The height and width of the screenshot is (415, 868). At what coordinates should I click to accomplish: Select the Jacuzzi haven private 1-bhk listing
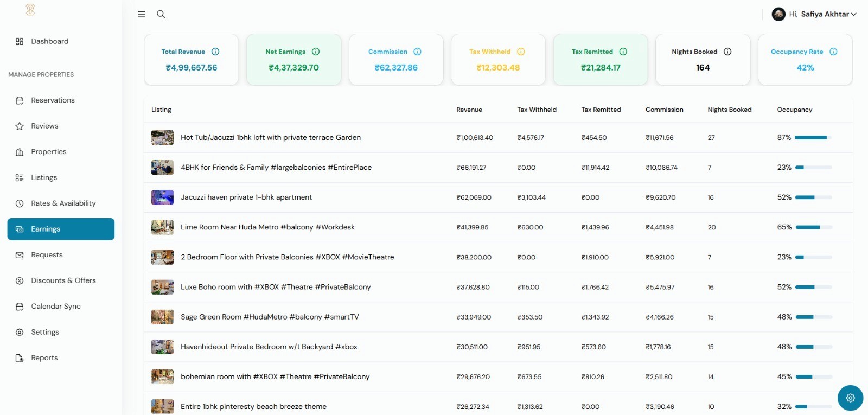(x=246, y=197)
